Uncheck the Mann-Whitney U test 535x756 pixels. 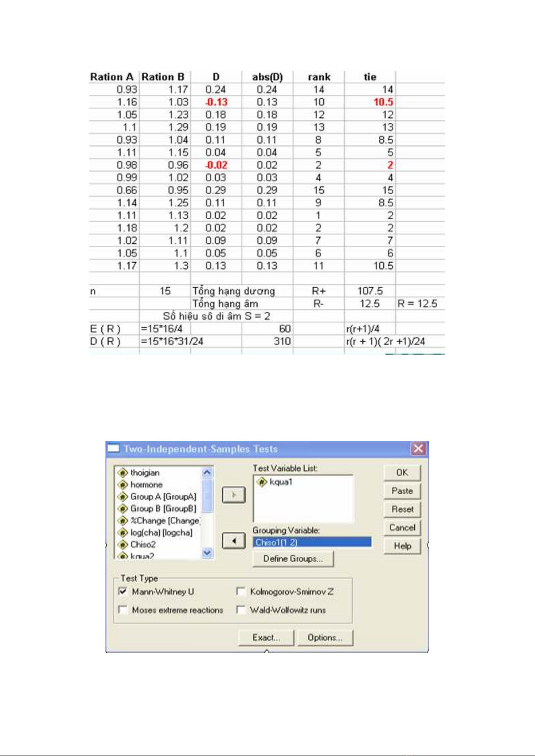coord(123,592)
